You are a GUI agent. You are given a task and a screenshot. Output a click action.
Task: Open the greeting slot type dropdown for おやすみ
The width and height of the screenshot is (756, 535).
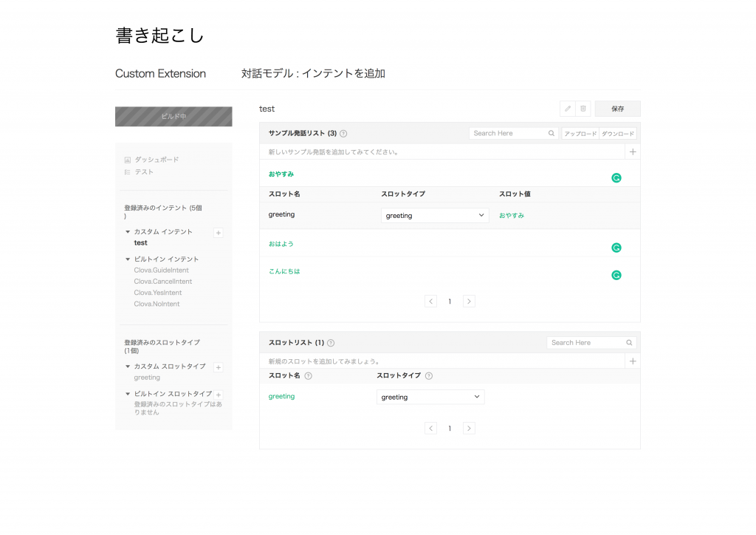click(435, 216)
